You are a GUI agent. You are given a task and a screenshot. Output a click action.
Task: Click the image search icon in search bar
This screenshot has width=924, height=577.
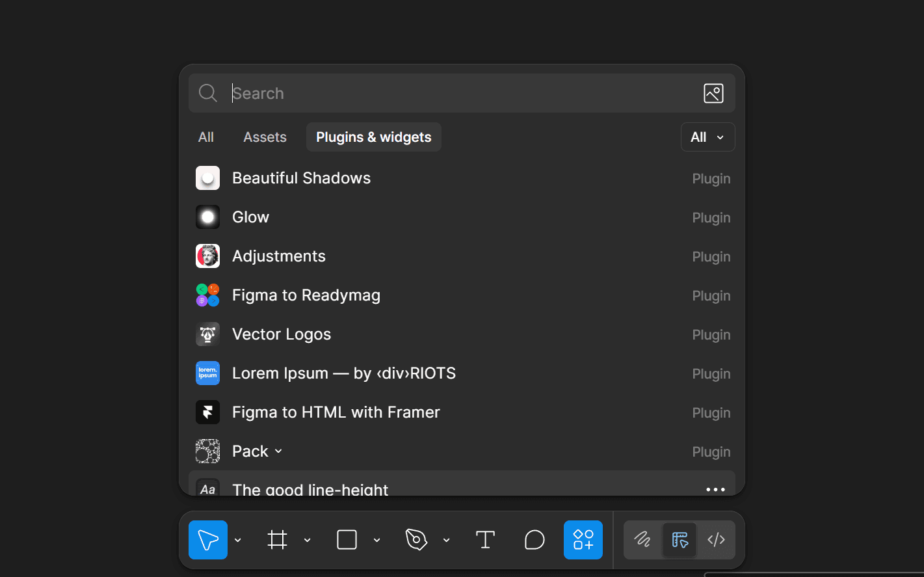[713, 93]
